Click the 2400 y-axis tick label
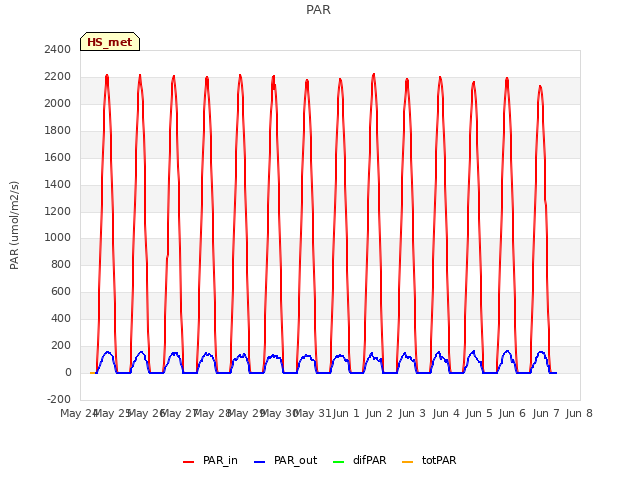This screenshot has width=640, height=480. (x=58, y=49)
